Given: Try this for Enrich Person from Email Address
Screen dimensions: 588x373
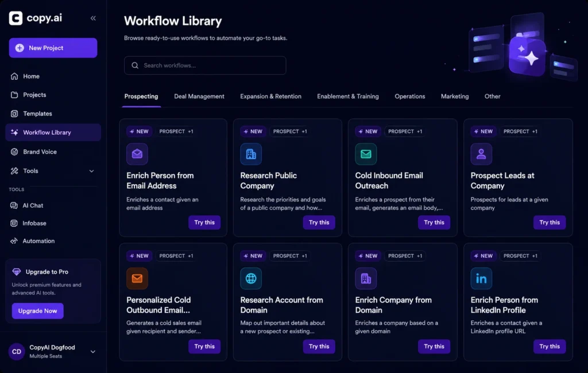Looking at the screenshot, I should [204, 222].
